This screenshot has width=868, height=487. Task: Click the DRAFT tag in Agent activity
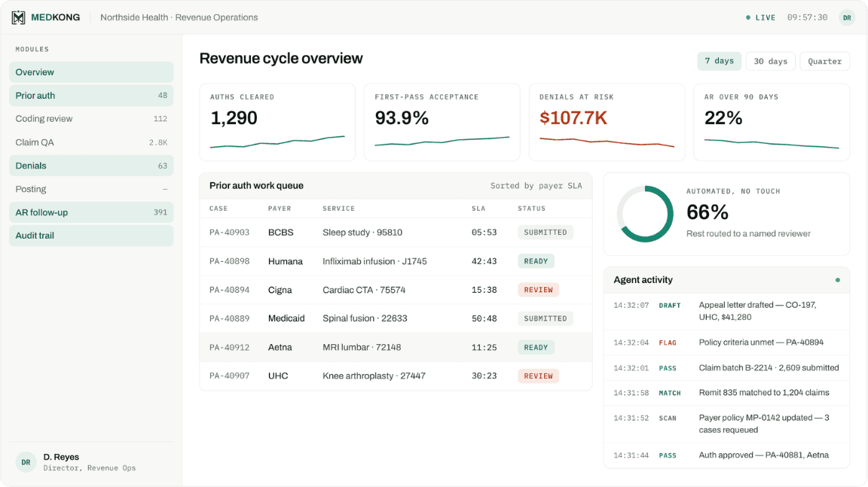pos(670,305)
